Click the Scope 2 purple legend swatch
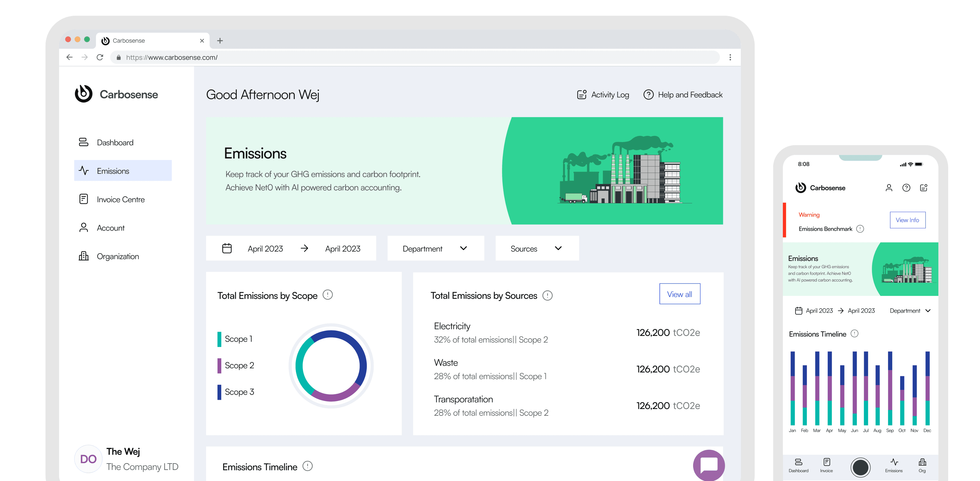Screen dimensions: 980x481 (x=219, y=365)
